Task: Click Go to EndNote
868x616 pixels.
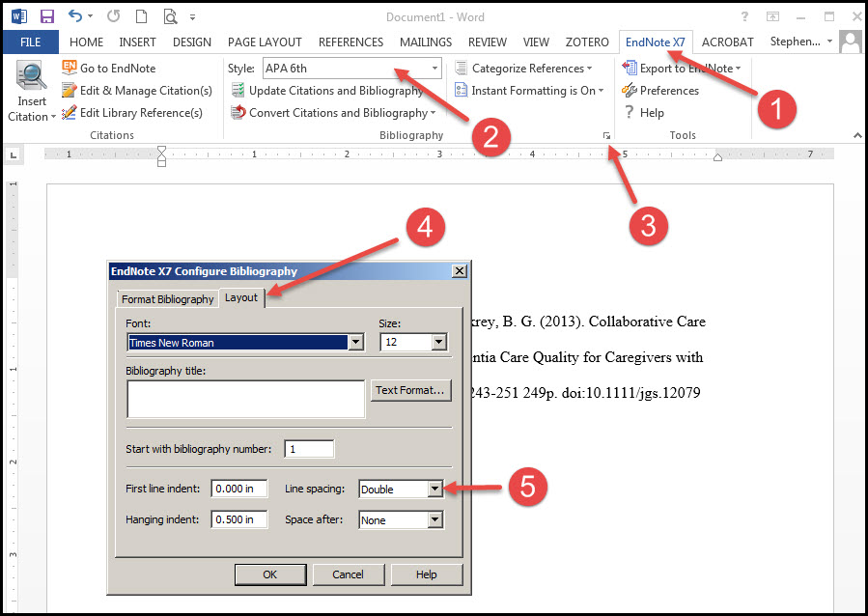Action: pyautogui.click(x=109, y=69)
